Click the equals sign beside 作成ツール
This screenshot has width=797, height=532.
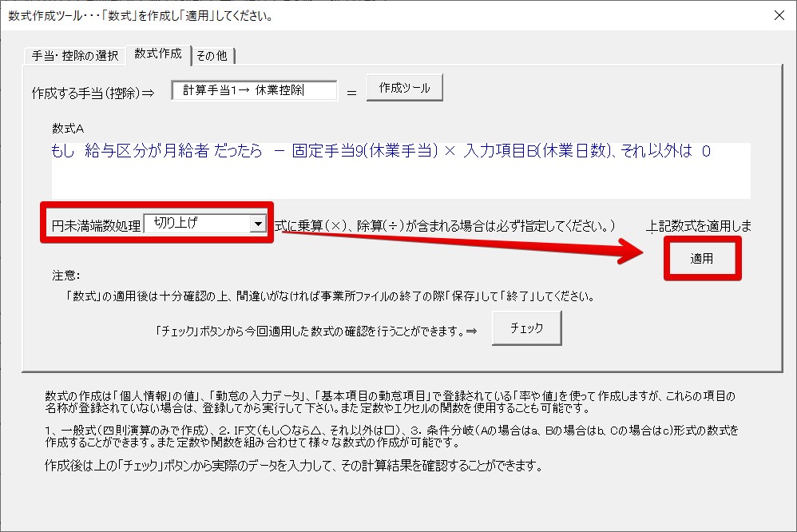[x=351, y=91]
